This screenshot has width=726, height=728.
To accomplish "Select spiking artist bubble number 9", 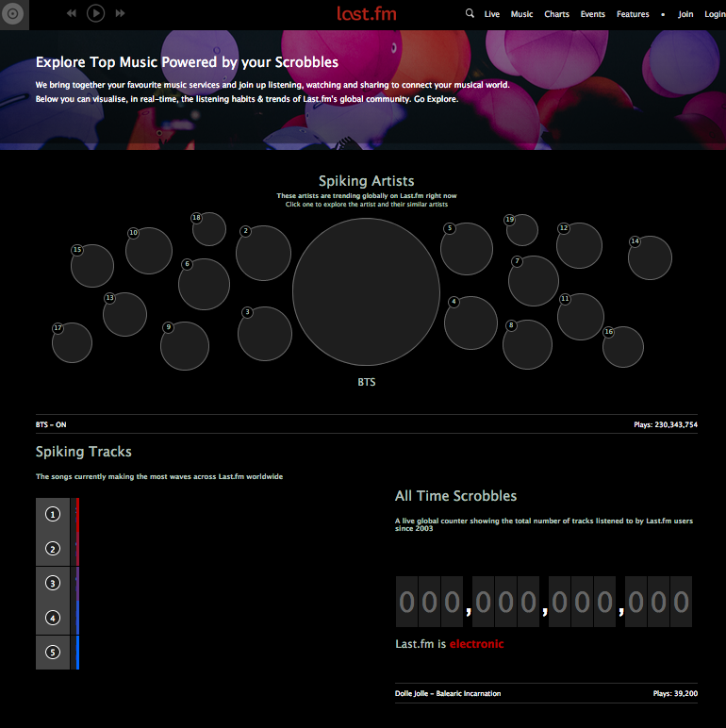I will point(185,346).
